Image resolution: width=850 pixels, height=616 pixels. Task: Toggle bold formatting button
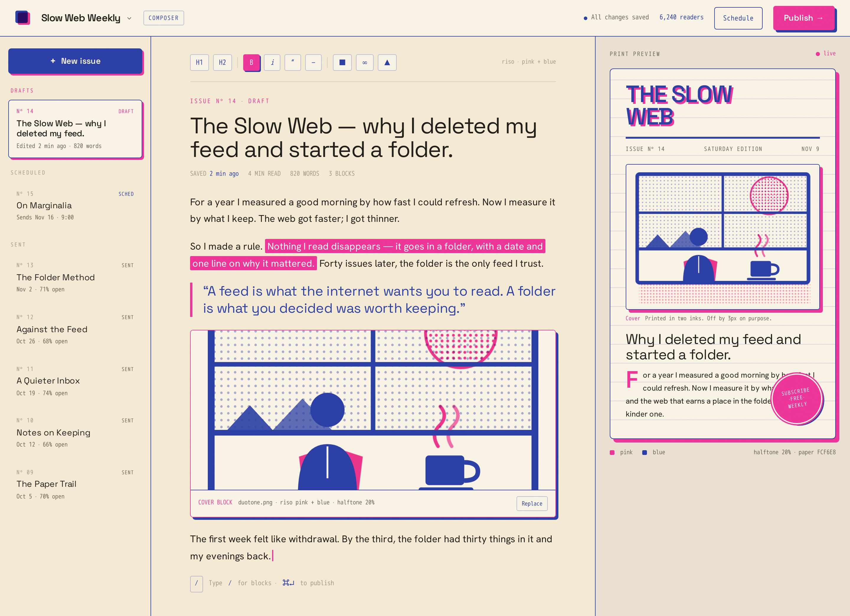pyautogui.click(x=251, y=62)
